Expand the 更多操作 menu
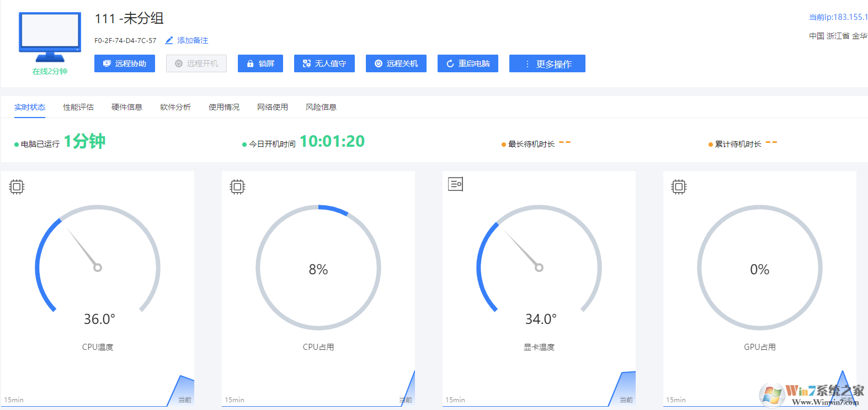The height and width of the screenshot is (410, 868). click(x=547, y=63)
